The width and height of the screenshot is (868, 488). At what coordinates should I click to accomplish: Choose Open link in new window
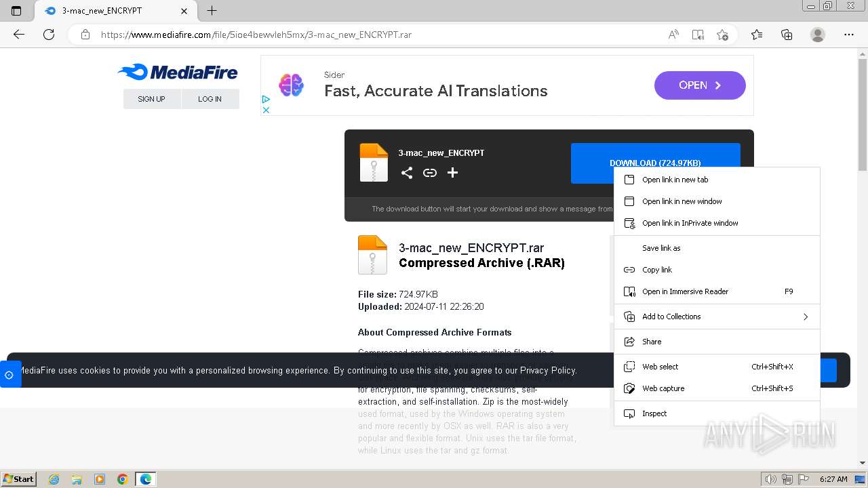click(x=717, y=201)
